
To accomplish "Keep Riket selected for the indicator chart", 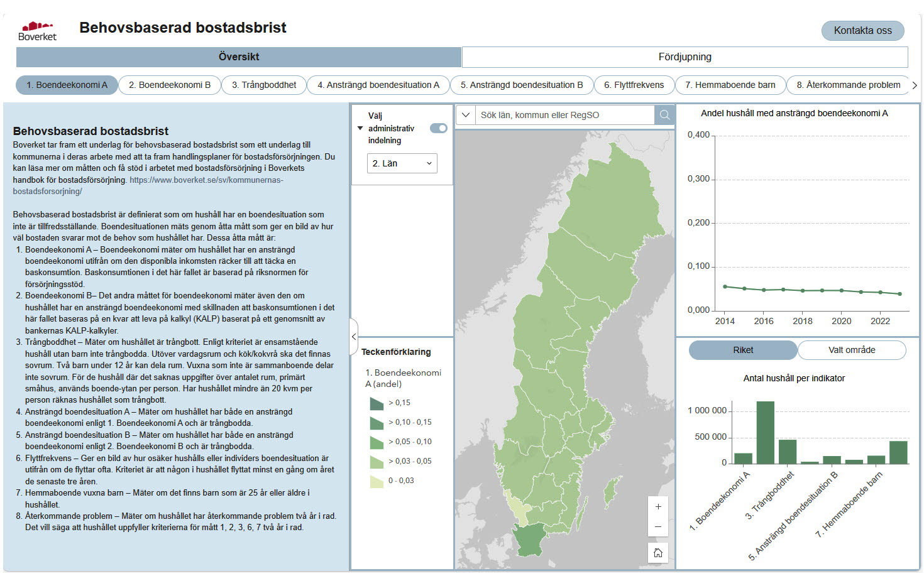I will click(x=742, y=350).
